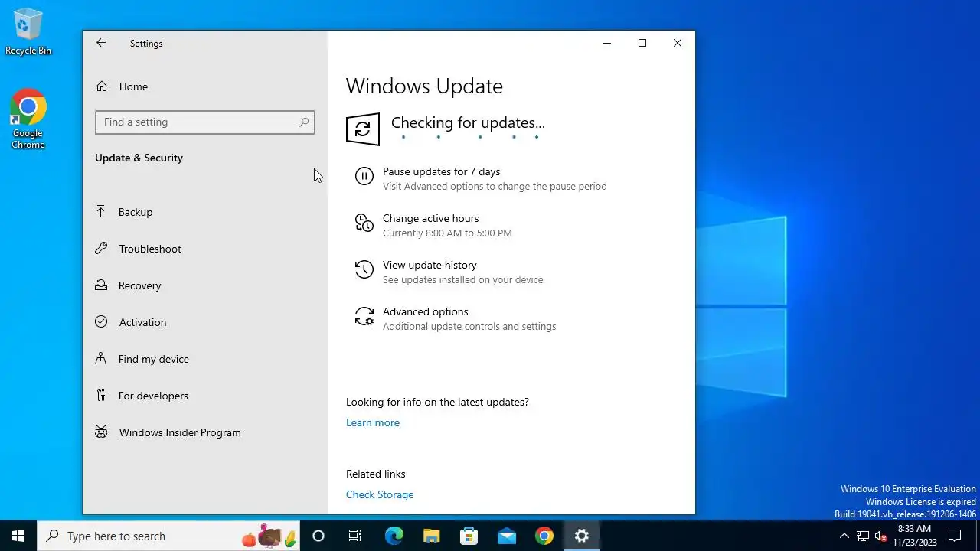Viewport: 980px width, 551px height.
Task: Click the Recovery icon in sidebar
Action: coord(101,285)
